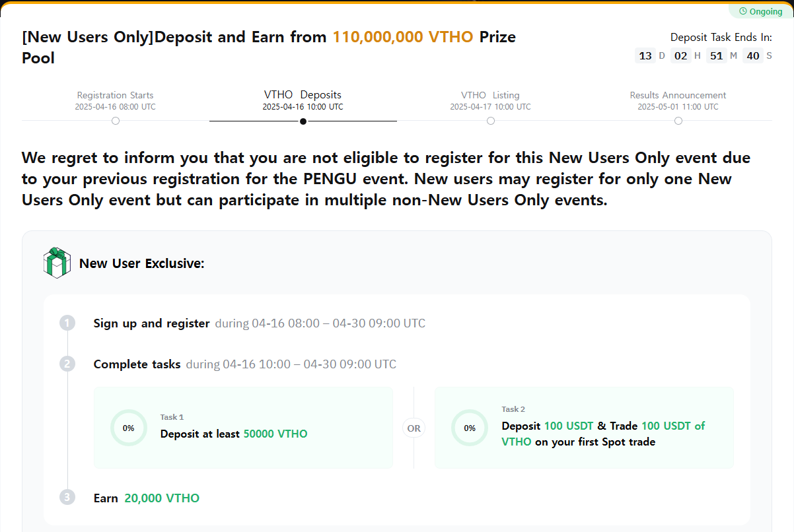Click the Complete tasks step label
This screenshot has width=794, height=532.
tap(137, 364)
